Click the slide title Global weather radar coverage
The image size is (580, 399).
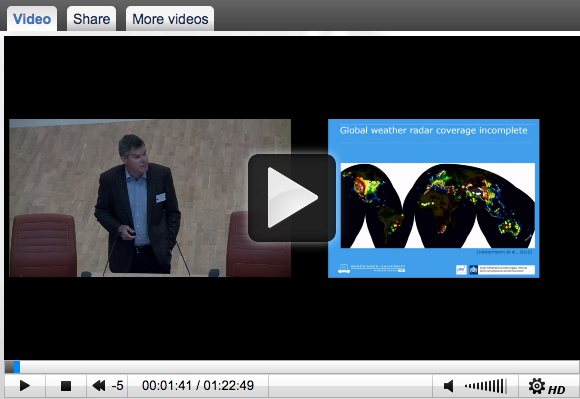(x=434, y=130)
